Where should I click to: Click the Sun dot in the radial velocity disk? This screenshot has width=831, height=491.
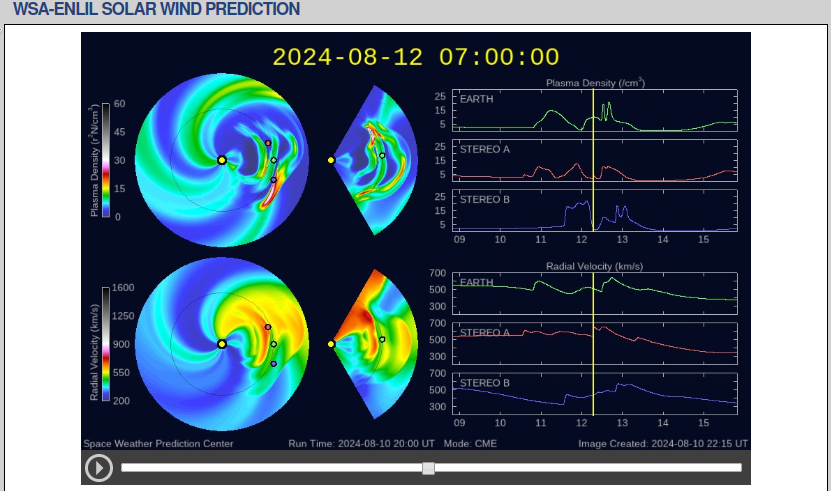click(x=221, y=344)
